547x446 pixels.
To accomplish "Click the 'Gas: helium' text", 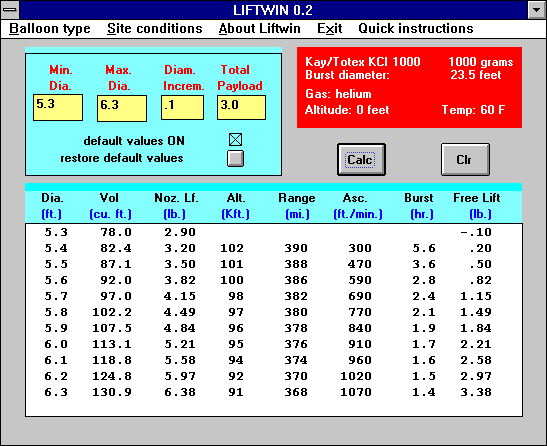I will (x=338, y=94).
